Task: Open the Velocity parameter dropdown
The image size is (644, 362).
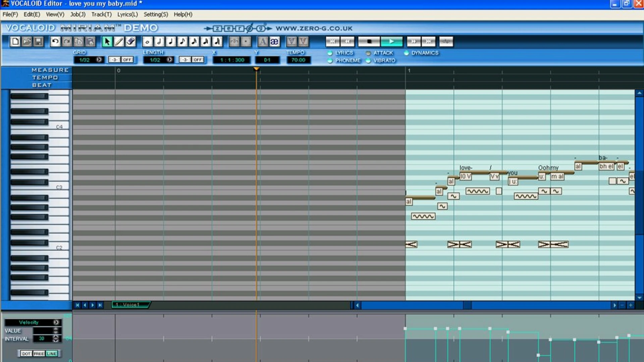Action: point(56,322)
